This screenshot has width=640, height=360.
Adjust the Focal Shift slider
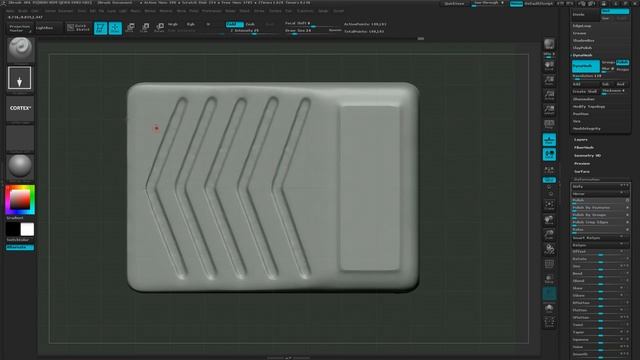[312, 24]
